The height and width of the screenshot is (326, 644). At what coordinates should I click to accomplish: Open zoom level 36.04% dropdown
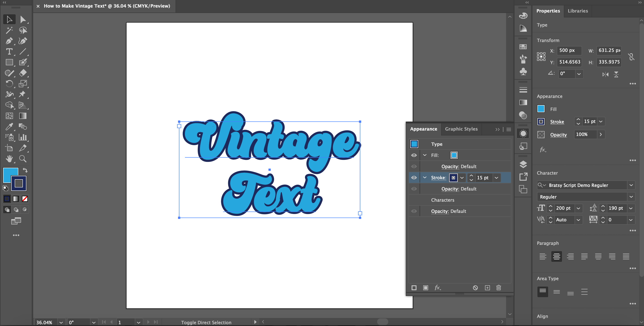click(61, 322)
